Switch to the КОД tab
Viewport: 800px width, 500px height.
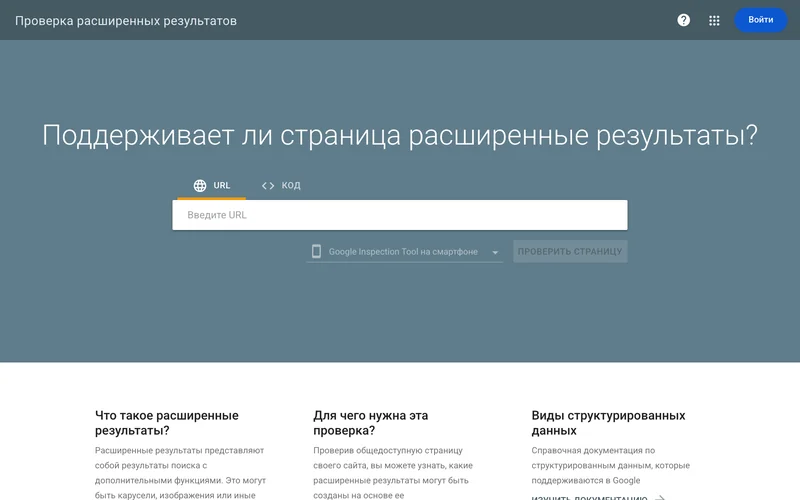[x=281, y=186]
